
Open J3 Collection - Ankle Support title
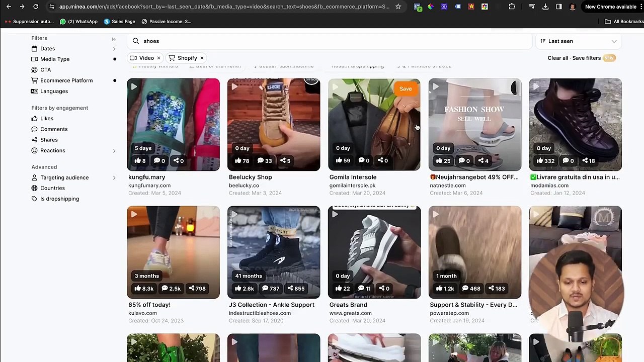(x=272, y=305)
